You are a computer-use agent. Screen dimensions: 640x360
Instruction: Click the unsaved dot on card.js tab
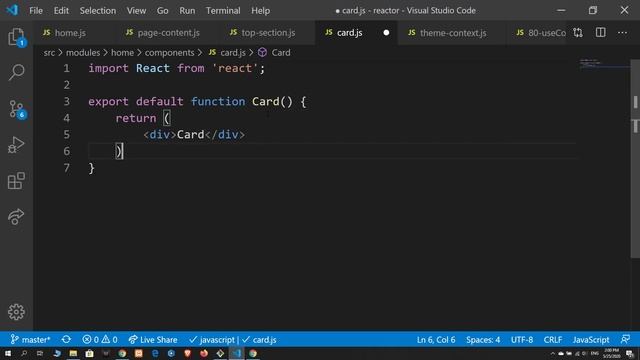coord(386,33)
